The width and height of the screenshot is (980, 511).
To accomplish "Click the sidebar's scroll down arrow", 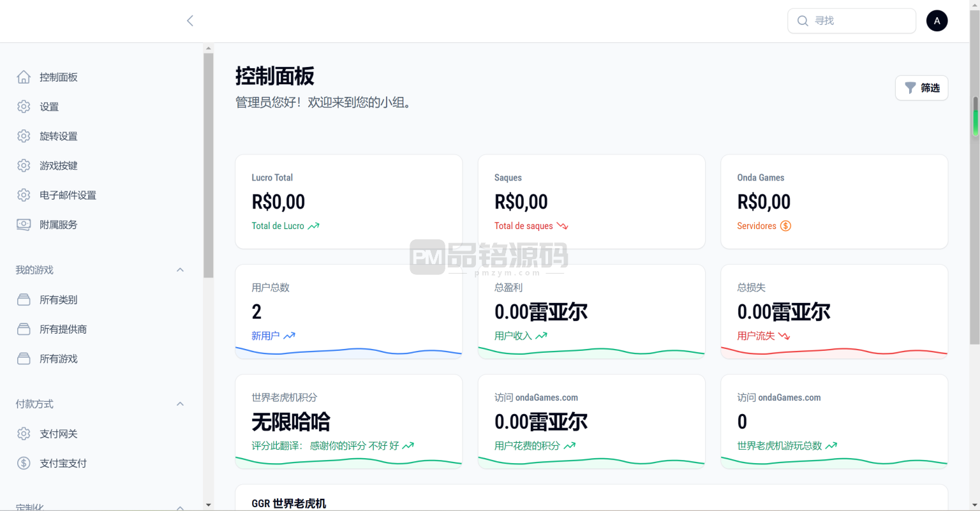I will pos(209,505).
